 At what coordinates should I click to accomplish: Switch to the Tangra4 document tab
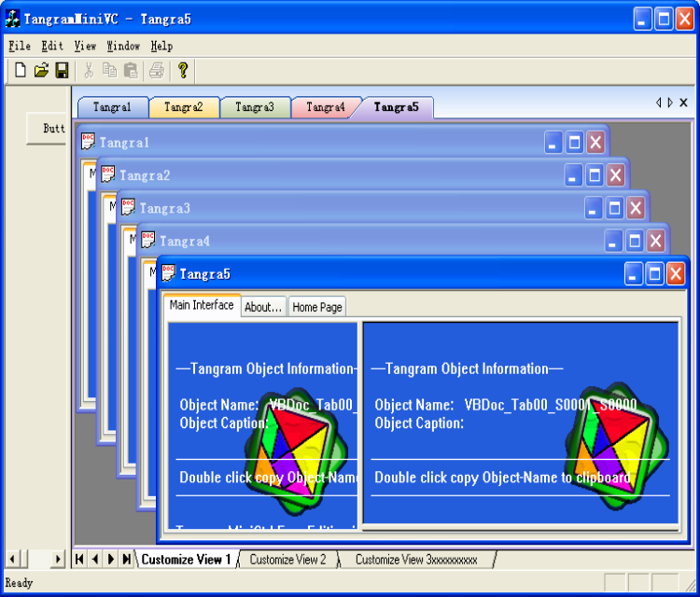[326, 107]
